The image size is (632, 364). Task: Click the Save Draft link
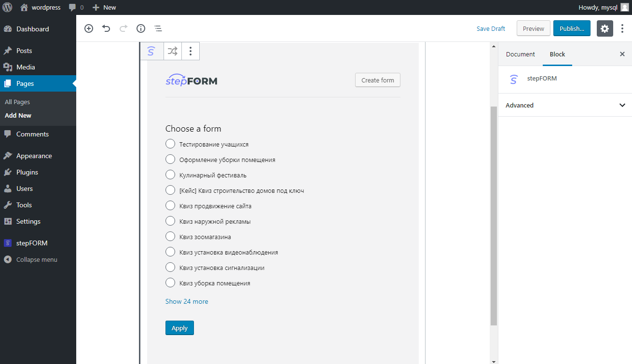(491, 28)
